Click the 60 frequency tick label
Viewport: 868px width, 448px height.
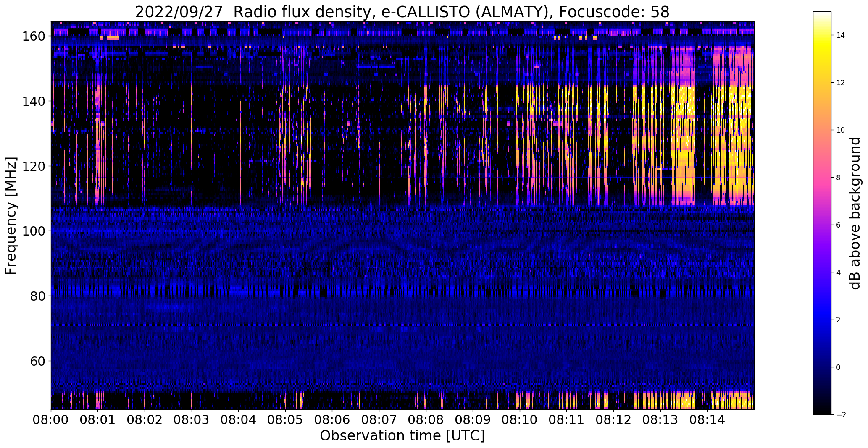(x=38, y=361)
